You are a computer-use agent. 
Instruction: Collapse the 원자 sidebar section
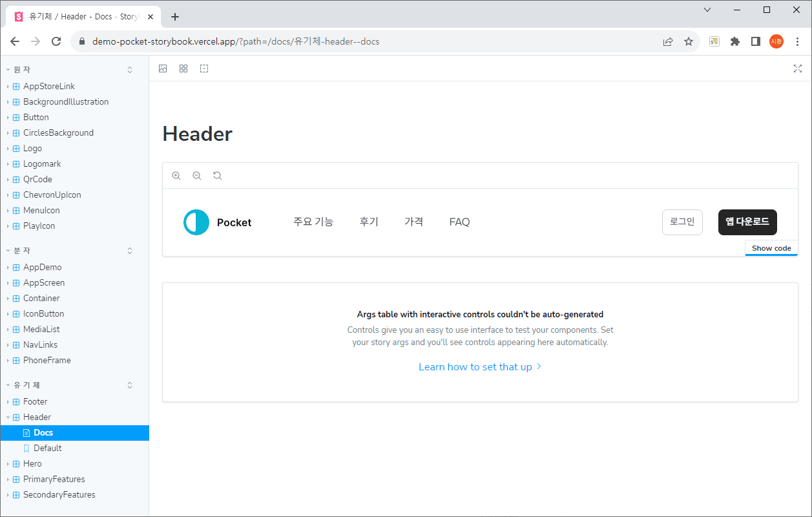(x=22, y=70)
